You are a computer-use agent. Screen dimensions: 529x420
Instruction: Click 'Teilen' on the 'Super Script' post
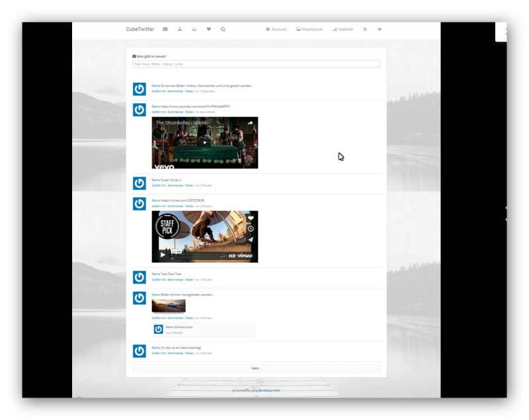tap(189, 186)
